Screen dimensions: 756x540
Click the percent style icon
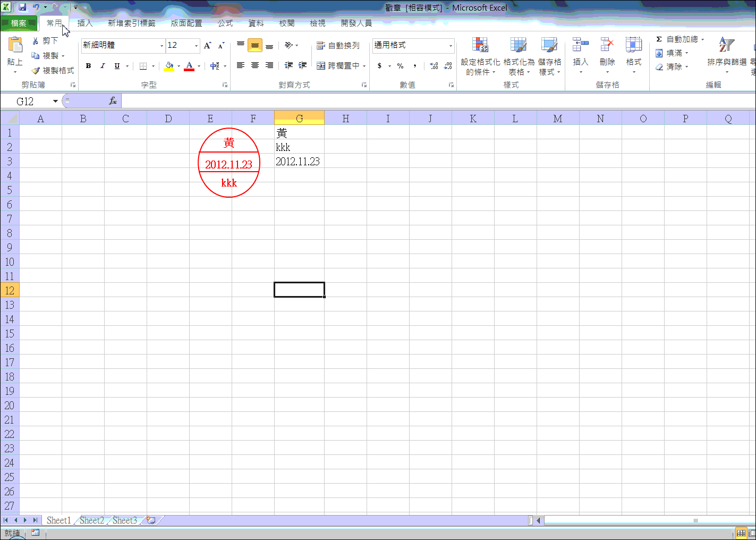[x=400, y=66]
